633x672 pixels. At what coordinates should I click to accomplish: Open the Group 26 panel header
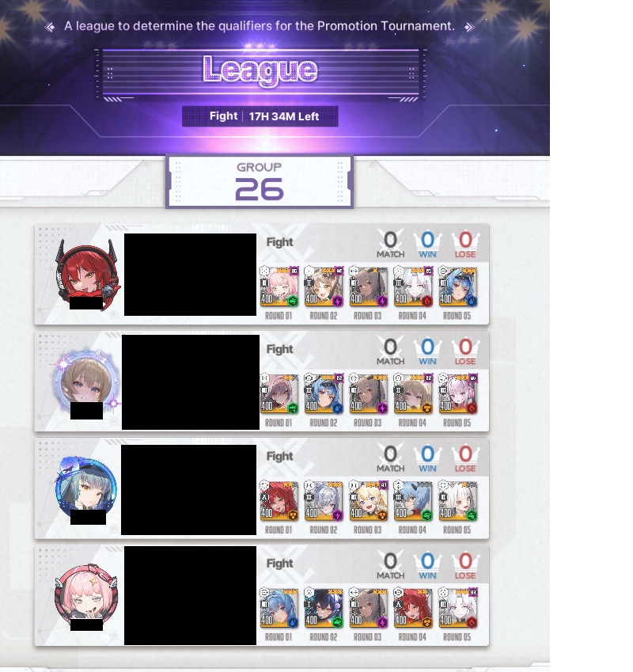point(260,182)
